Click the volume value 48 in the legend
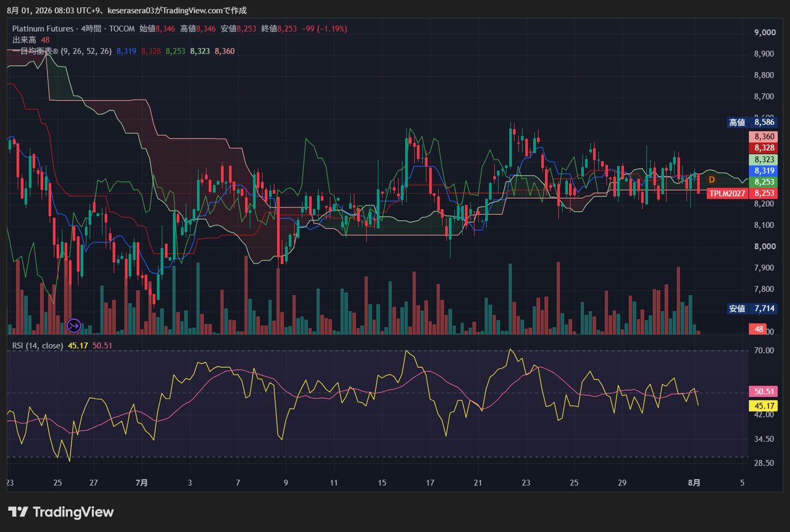This screenshot has height=532, width=790. [45, 39]
